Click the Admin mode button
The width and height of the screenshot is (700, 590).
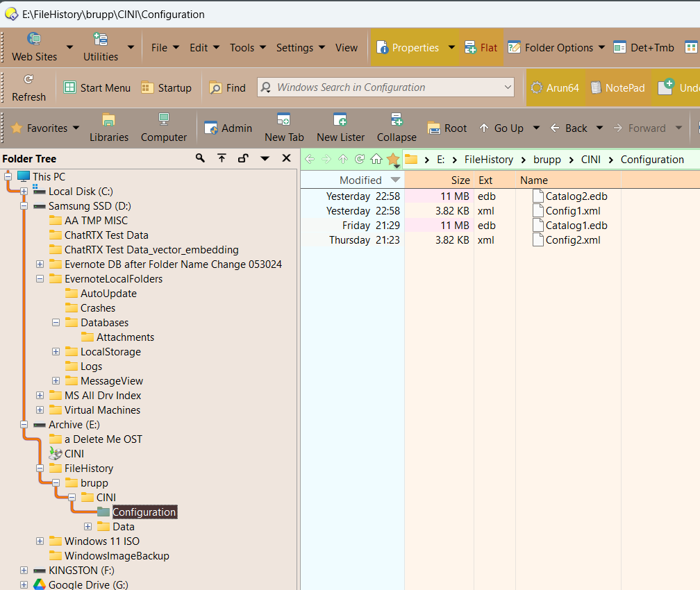tap(228, 128)
